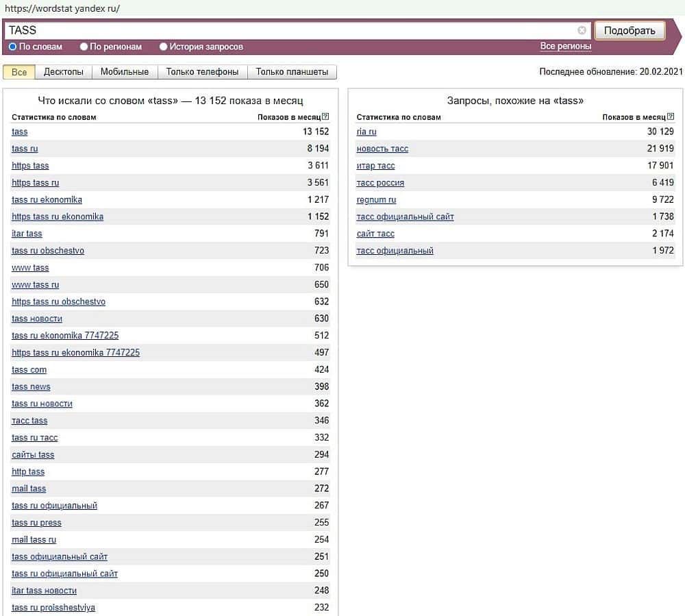This screenshot has width=685, height=616.
Task: Open the 'итар тасс' similar query
Action: point(375,166)
